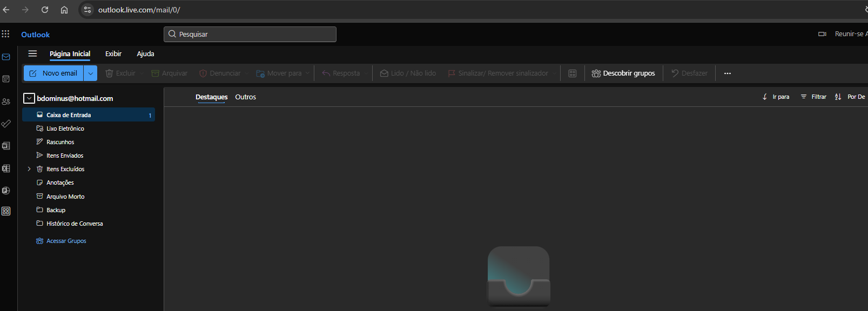Launch Word from the left sidebar

6,146
